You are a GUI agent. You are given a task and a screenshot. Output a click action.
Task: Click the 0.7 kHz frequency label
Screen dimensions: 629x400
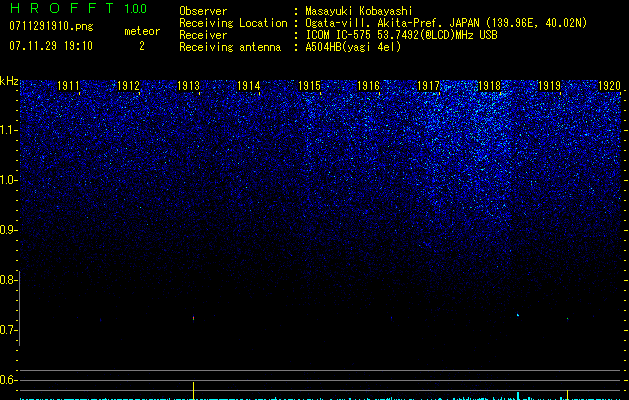click(8, 330)
